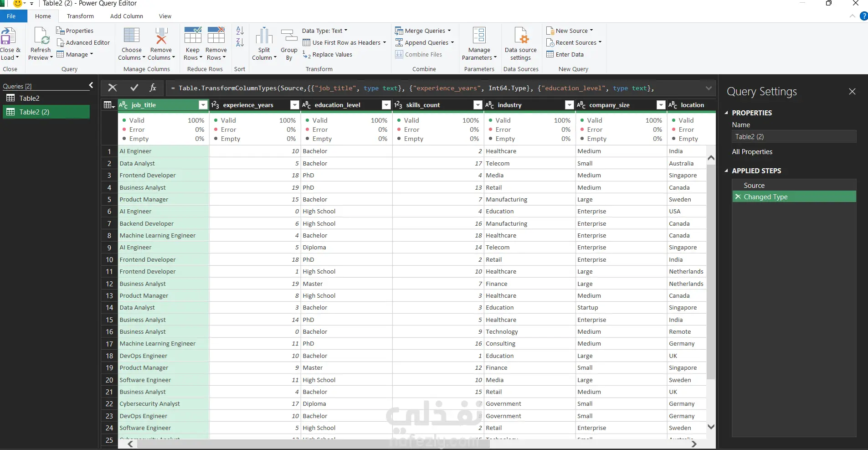Open the Advanced Editor

pyautogui.click(x=83, y=42)
